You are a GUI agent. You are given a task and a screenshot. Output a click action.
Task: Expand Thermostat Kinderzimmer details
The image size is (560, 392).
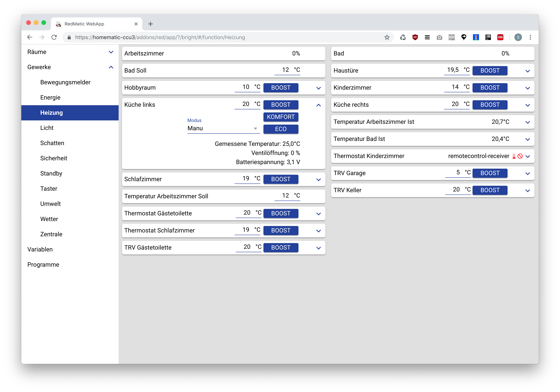click(x=527, y=156)
